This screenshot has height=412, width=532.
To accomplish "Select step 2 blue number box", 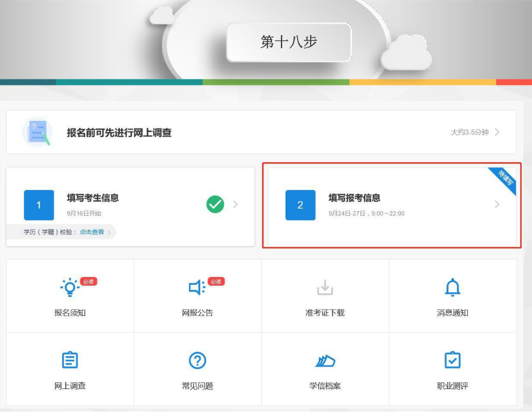I will click(x=300, y=205).
